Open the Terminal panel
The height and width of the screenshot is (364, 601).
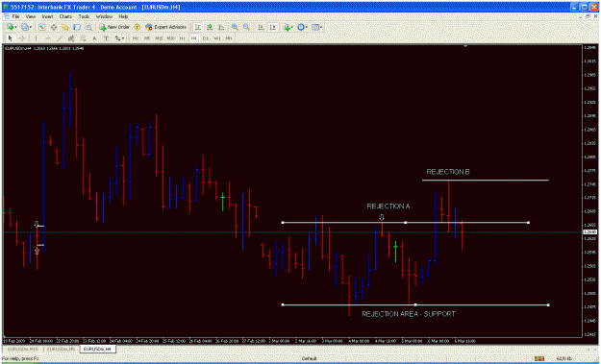click(x=77, y=27)
